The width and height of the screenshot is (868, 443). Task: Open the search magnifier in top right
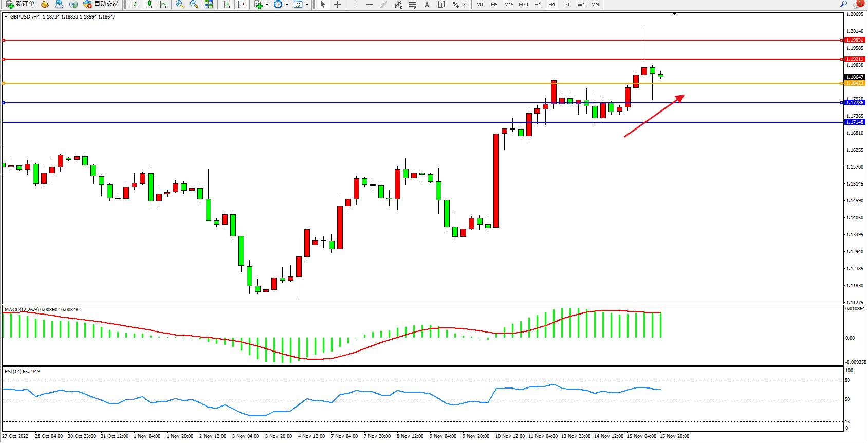[843, 4]
